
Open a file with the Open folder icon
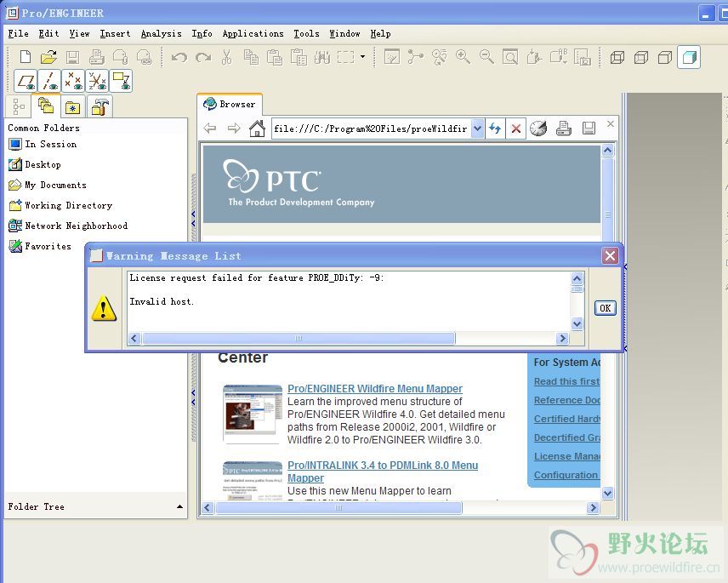48,57
